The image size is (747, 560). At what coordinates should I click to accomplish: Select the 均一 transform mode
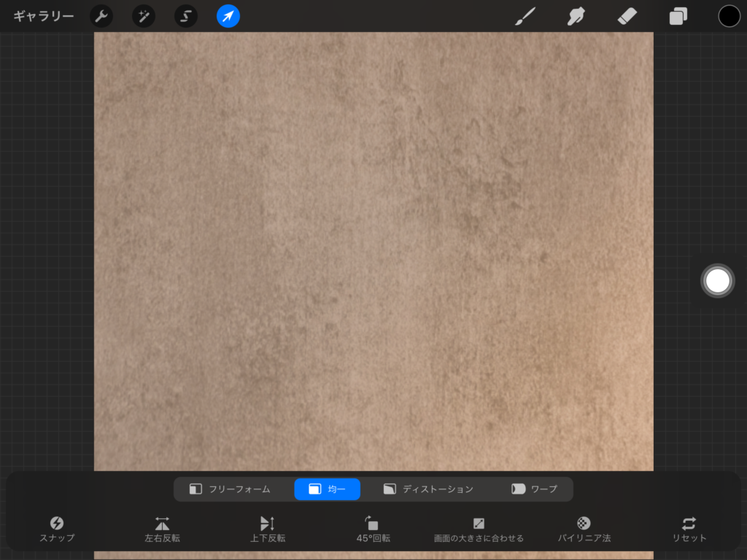(328, 489)
